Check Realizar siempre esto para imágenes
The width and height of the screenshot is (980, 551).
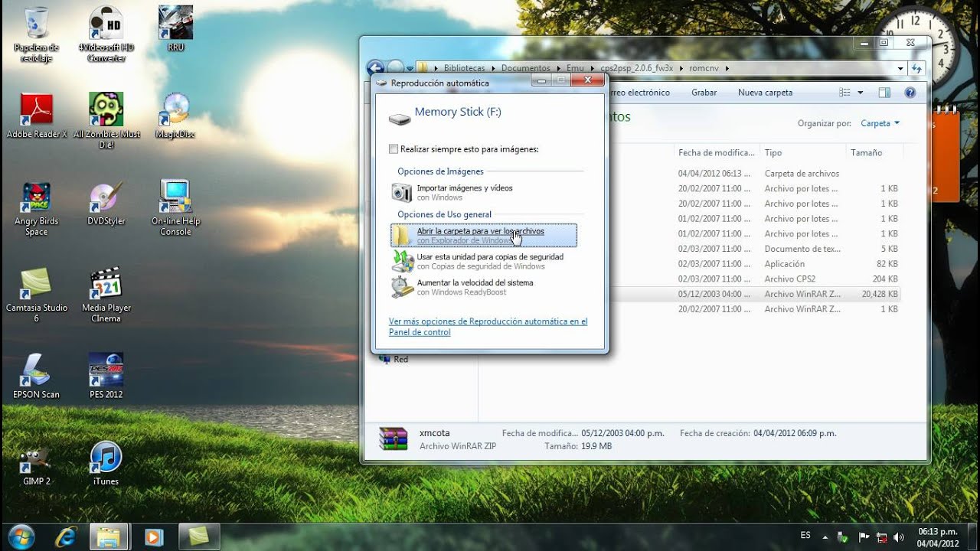(x=394, y=149)
